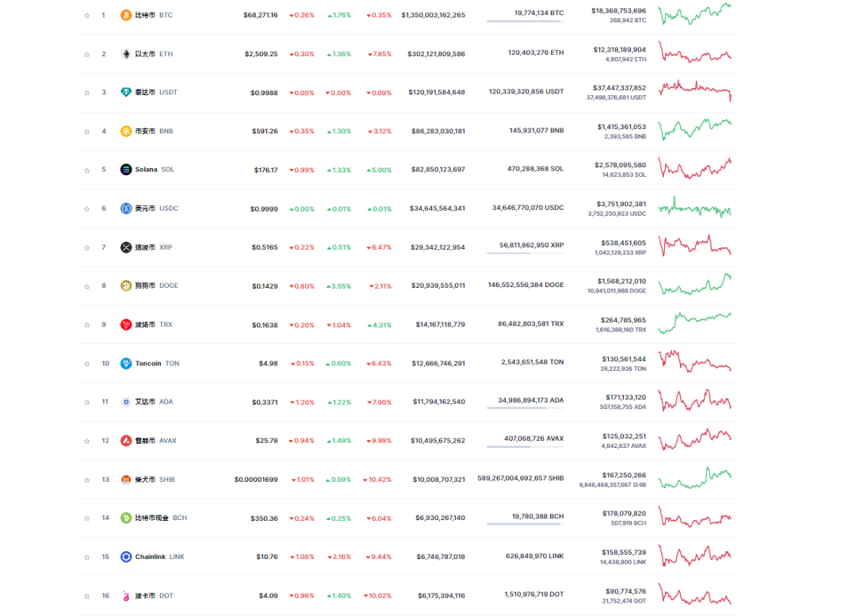This screenshot has height=616, width=856.
Task: Click the Tether USDT coin logo
Action: coord(125,92)
